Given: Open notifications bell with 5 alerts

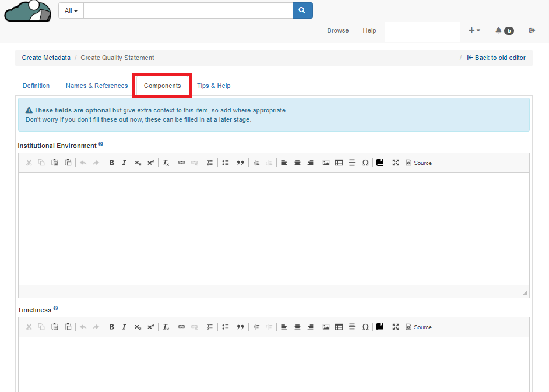Looking at the screenshot, I should click(504, 30).
